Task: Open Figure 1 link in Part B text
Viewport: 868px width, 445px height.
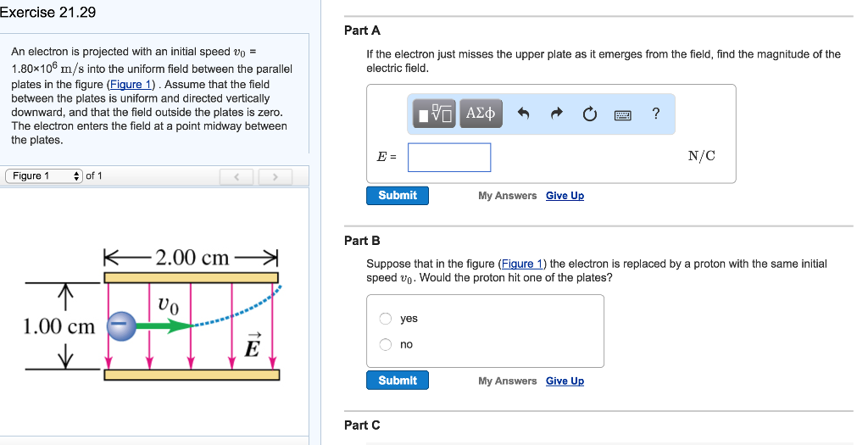Action: pos(522,264)
